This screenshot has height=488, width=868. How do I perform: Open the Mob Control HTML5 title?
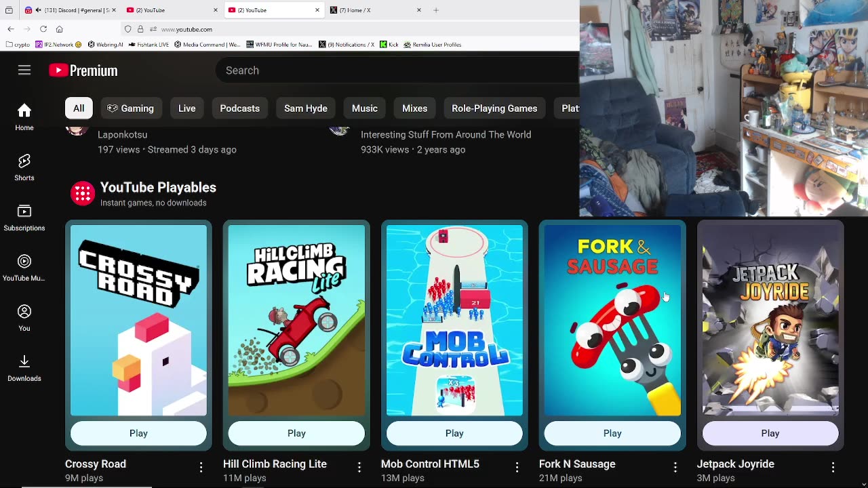(x=430, y=464)
